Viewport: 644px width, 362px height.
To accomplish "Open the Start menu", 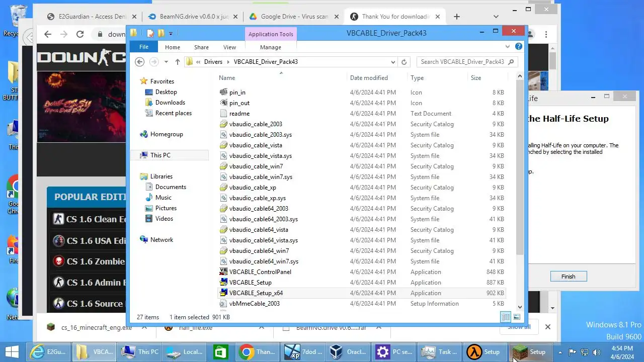I will (x=12, y=352).
